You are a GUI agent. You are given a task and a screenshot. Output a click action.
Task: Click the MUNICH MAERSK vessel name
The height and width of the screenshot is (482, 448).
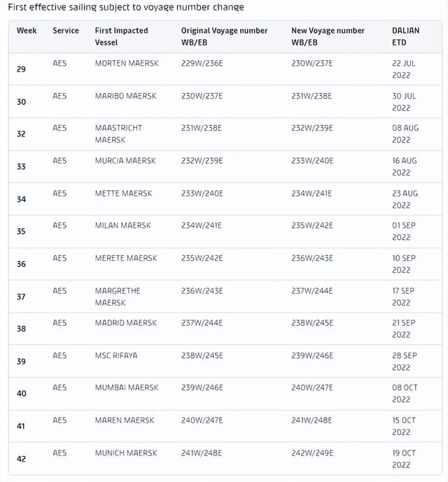(x=127, y=453)
